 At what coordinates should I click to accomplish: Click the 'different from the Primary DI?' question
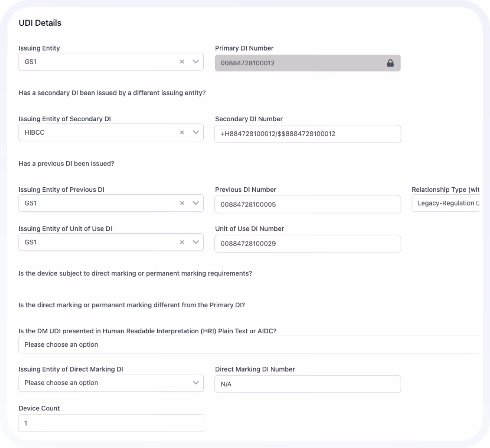[x=131, y=305]
